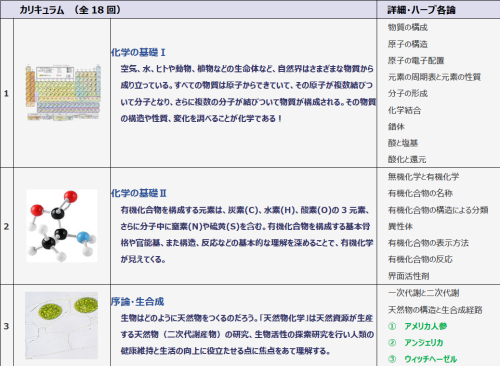Image resolution: width=500 pixels, height=366 pixels.
Task: Click 天然物の構造と生合成経路 item
Action: (x=435, y=310)
